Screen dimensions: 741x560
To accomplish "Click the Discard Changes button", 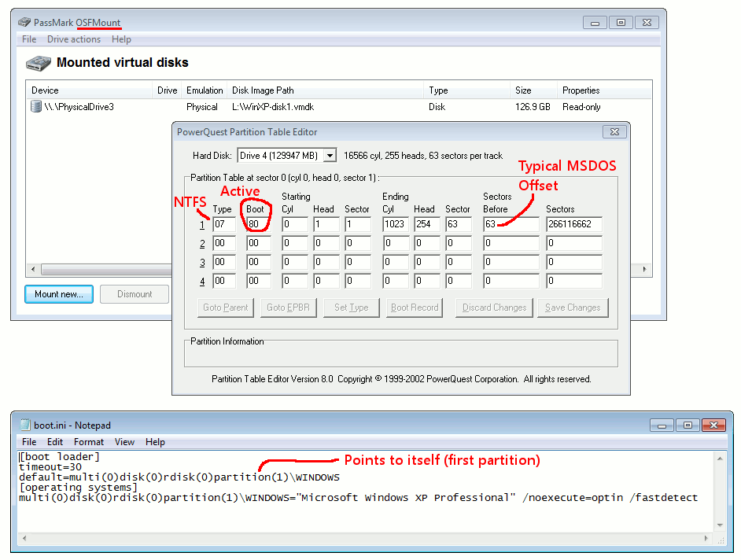I will (494, 308).
